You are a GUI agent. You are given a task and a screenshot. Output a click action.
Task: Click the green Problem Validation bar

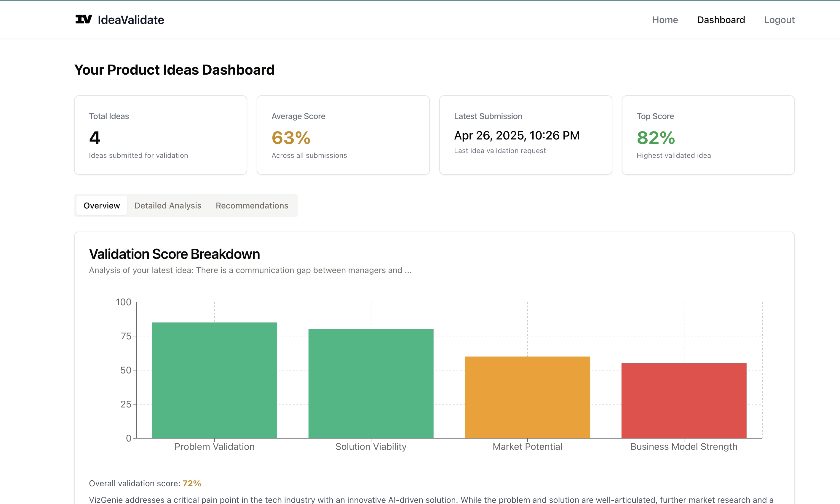(x=214, y=380)
